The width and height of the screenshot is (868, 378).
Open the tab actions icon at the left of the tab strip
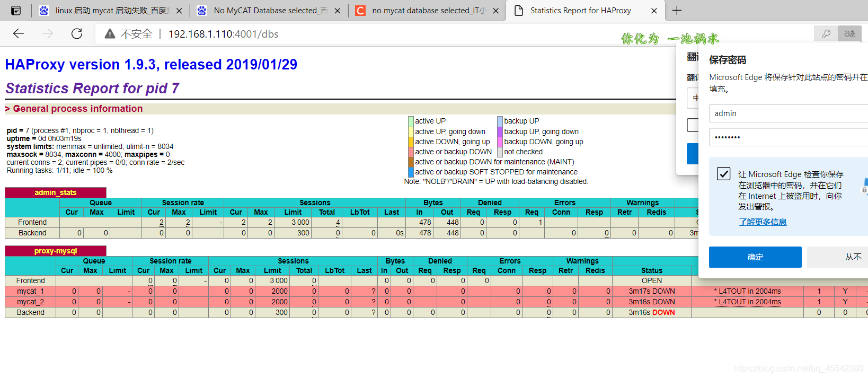(x=16, y=11)
